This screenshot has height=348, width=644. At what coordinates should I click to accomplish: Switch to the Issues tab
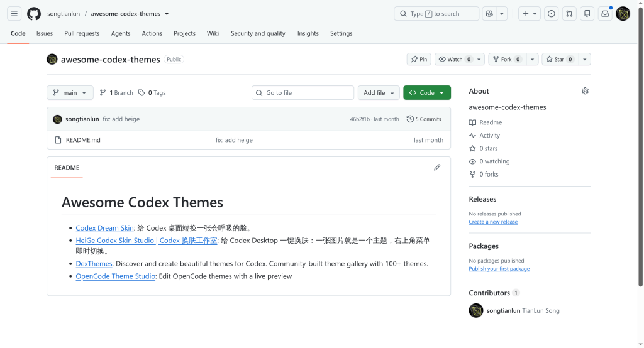45,33
